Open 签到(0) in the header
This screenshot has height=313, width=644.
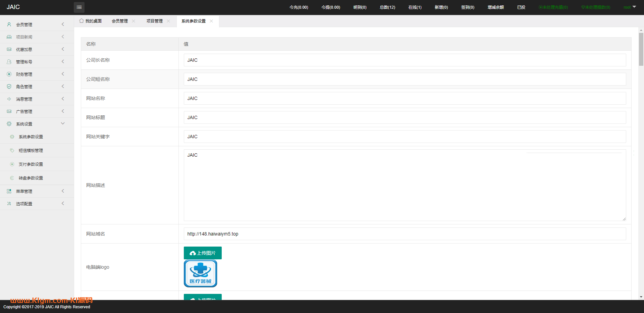point(468,7)
